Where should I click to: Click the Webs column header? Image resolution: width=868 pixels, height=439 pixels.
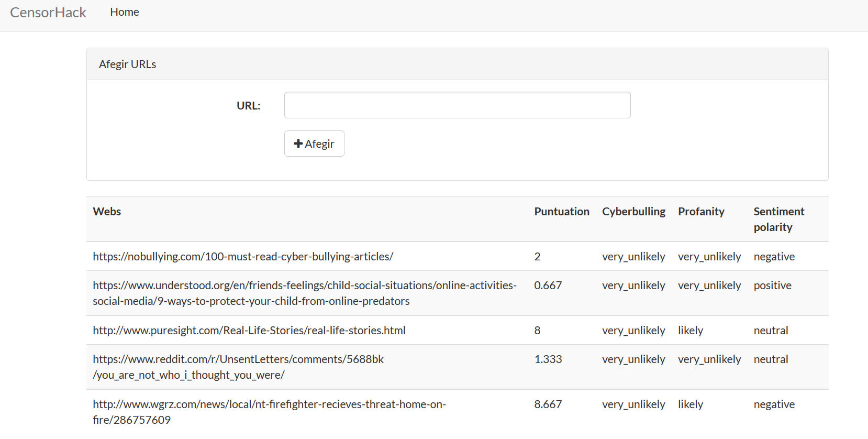(x=107, y=212)
